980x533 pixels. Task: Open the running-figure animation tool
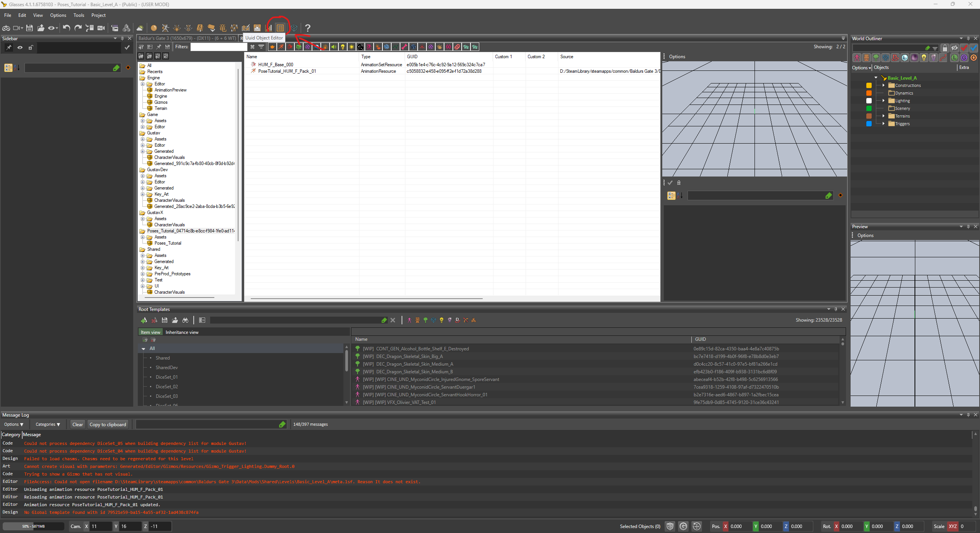point(165,28)
